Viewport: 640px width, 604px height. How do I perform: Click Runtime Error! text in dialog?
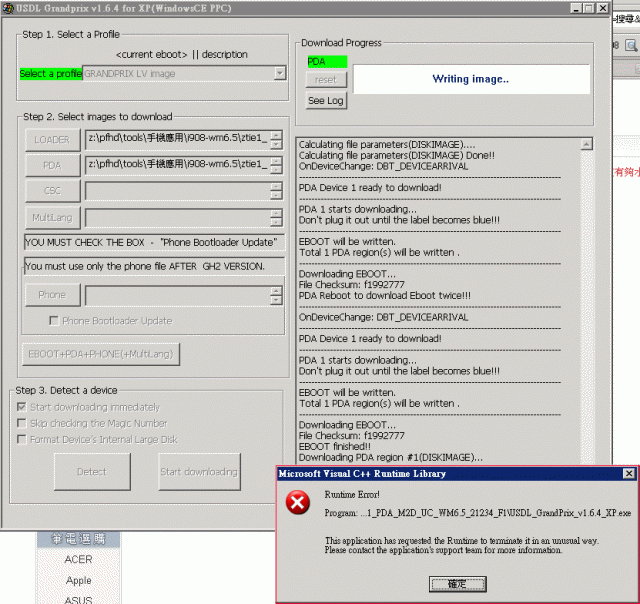(x=352, y=495)
